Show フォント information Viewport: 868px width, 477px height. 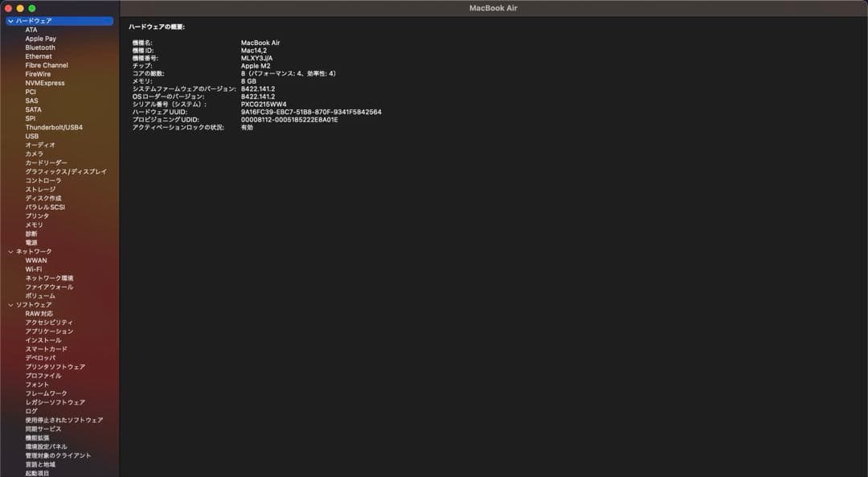click(37, 384)
